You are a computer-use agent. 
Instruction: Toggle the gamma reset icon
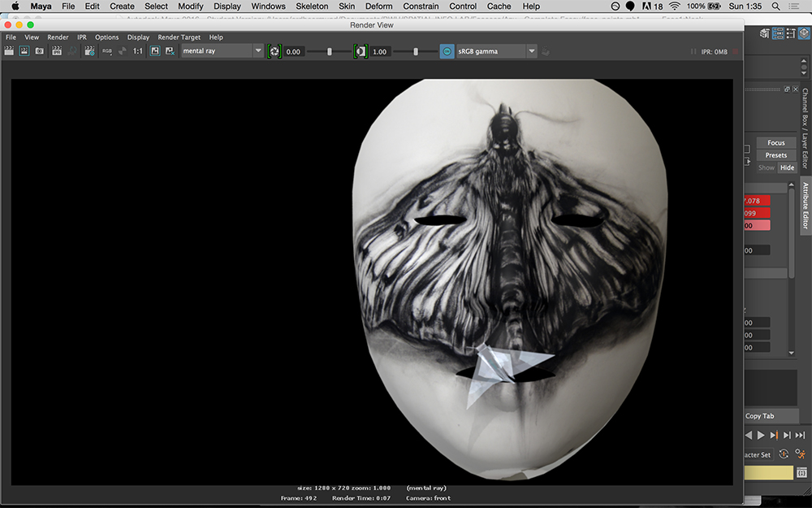point(361,51)
